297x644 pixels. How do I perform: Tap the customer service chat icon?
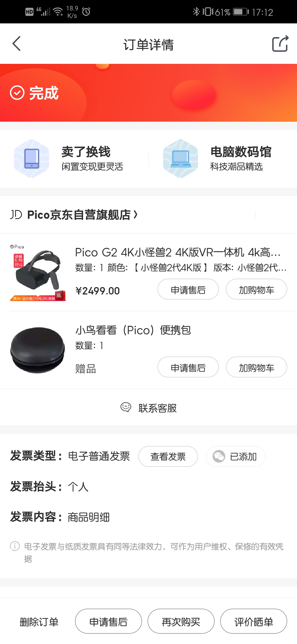(126, 407)
